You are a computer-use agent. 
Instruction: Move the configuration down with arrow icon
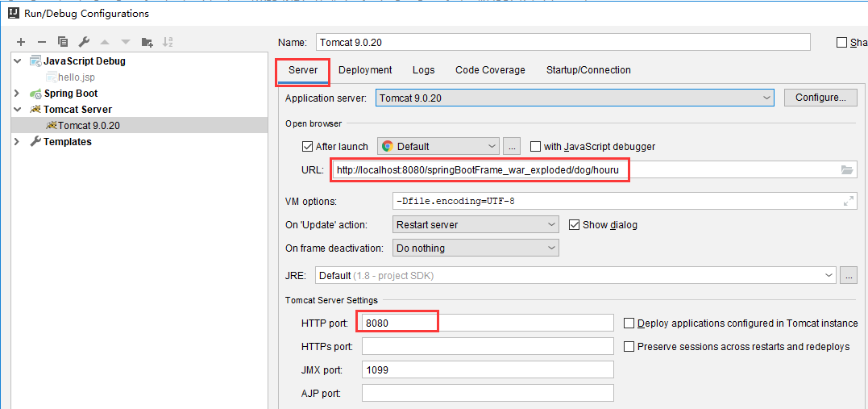coord(126,42)
